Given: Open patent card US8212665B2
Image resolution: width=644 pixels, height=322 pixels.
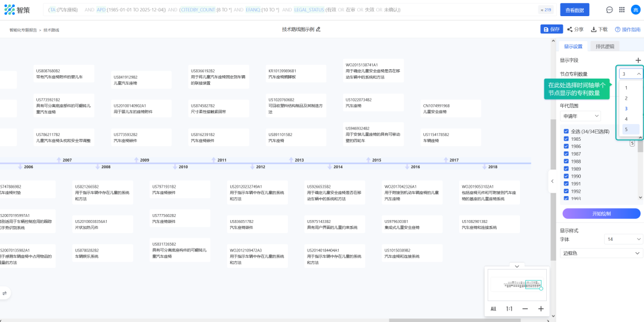Looking at the screenshot, I should (103, 192).
